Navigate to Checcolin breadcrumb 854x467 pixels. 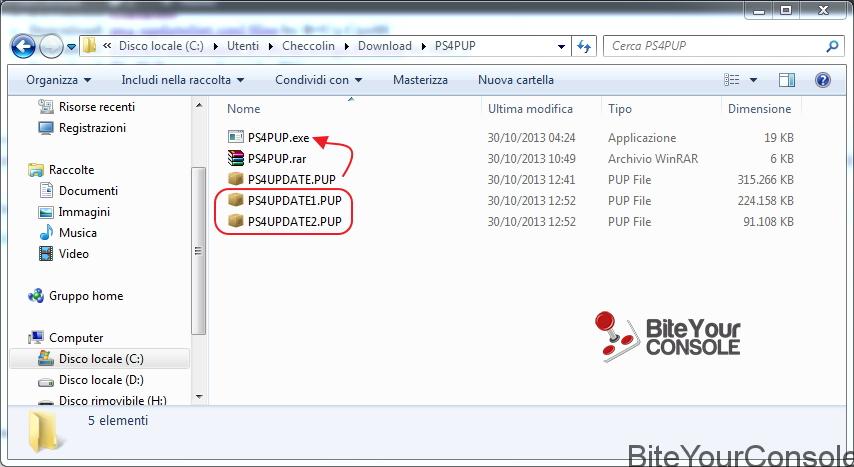click(x=308, y=46)
